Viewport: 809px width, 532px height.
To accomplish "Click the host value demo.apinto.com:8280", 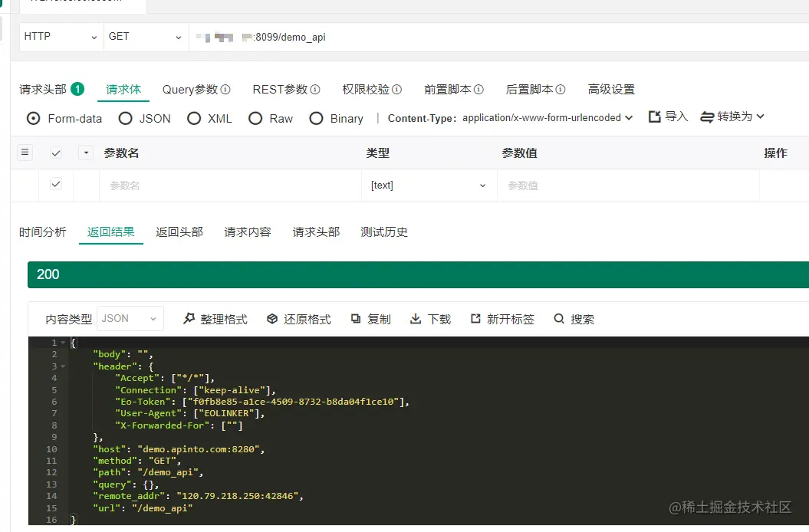I will (199, 449).
